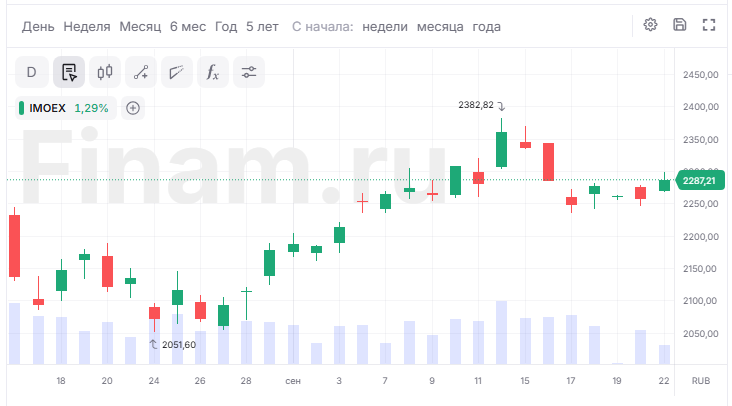Select the 6 мес range
The height and width of the screenshot is (406, 732).
188,27
